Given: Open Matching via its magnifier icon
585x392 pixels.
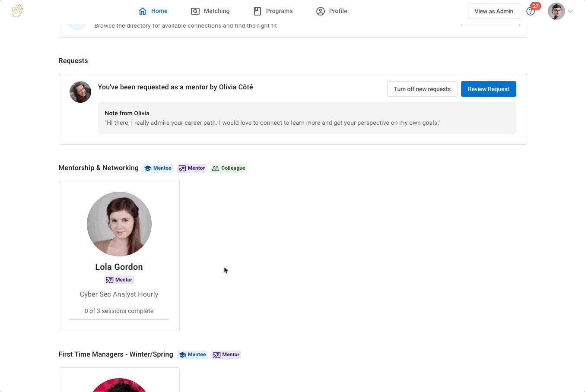Looking at the screenshot, I should click(x=195, y=11).
